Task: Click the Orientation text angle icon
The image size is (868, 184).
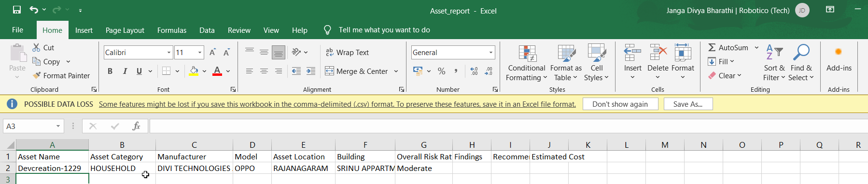Action: coord(296,52)
